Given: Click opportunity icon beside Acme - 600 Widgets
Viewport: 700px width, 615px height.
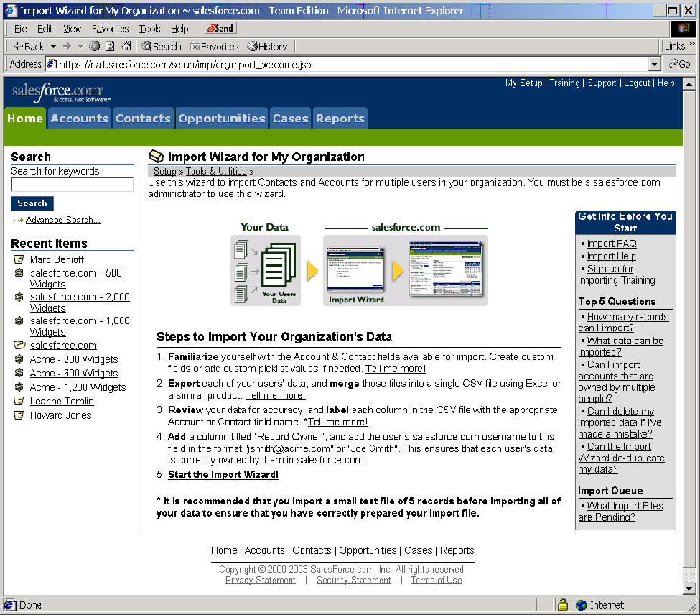Looking at the screenshot, I should coord(19,373).
